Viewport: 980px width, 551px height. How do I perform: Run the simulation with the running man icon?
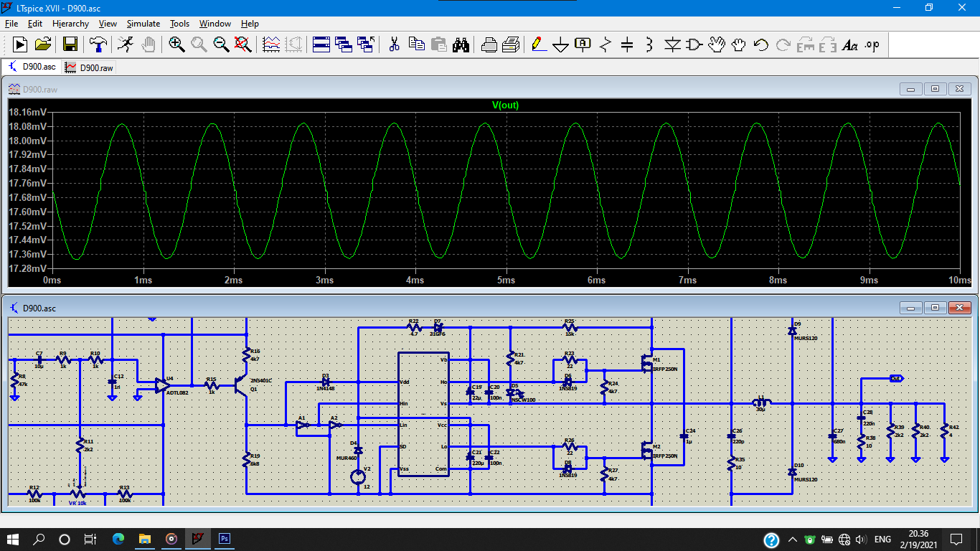[x=125, y=44]
